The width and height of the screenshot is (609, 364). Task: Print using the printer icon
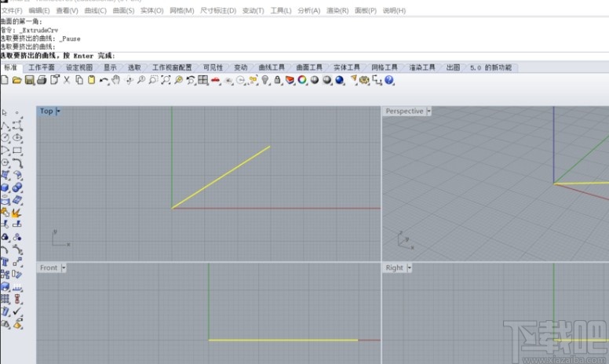pos(42,80)
